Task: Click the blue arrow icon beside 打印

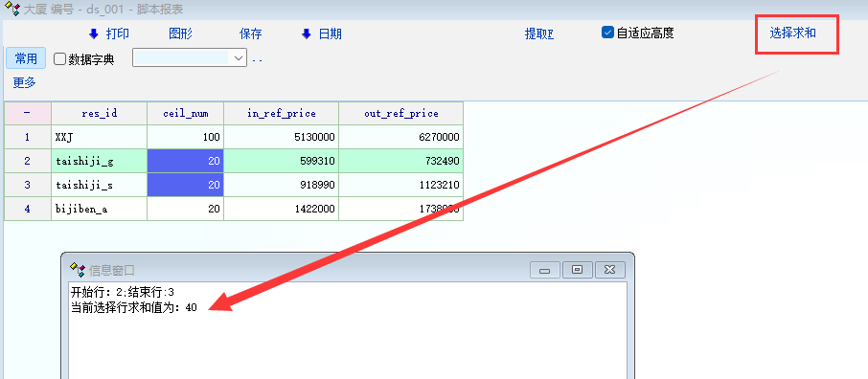Action: [94, 34]
